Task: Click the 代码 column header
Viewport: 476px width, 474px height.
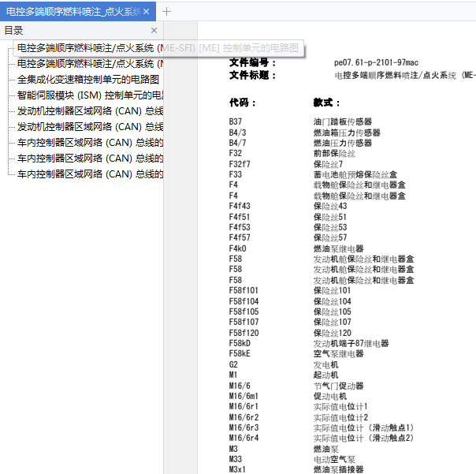Action: coord(242,103)
